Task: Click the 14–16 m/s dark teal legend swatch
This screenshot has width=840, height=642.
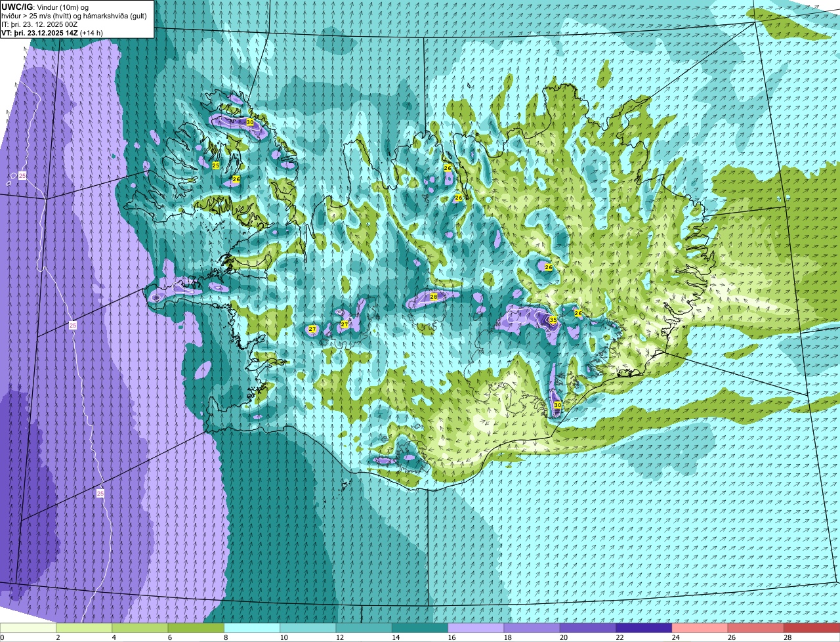Action: coord(420,628)
